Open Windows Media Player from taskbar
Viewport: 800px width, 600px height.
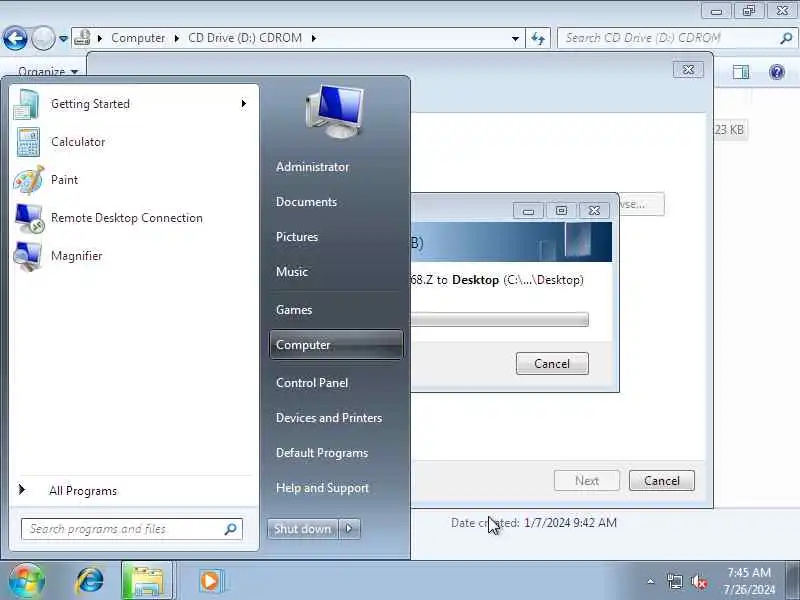coord(210,581)
